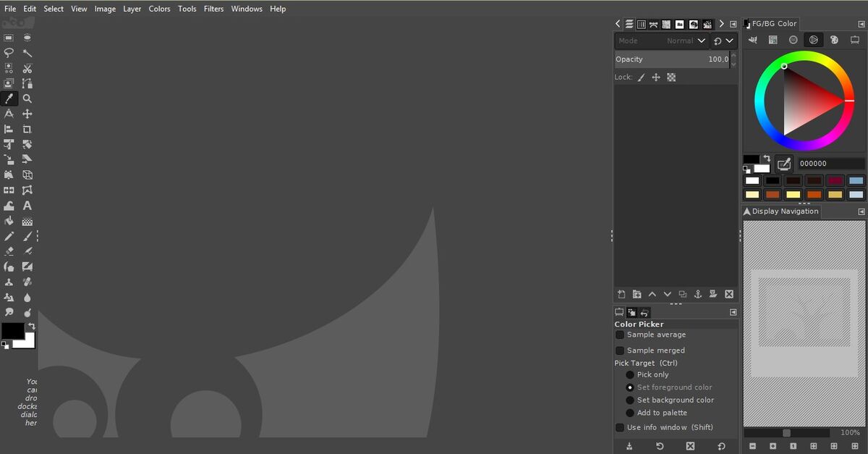Screen dimensions: 868x454
Task: Open the Filters menu
Action: (x=213, y=9)
